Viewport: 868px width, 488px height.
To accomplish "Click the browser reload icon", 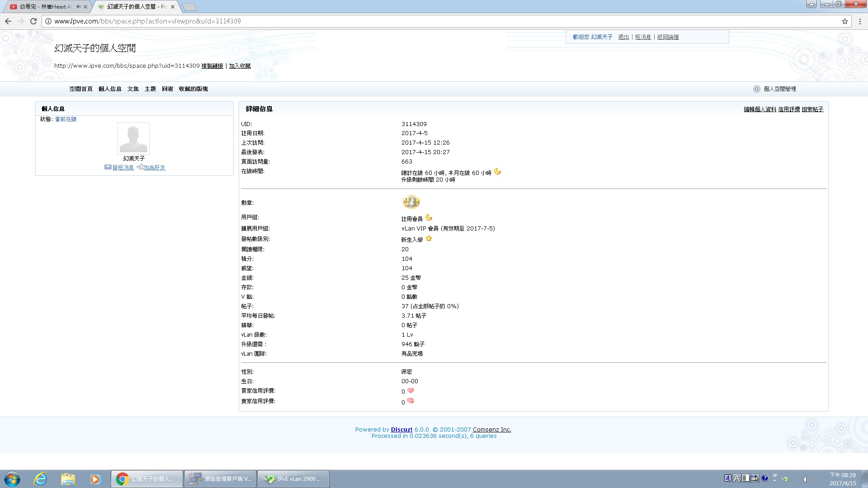I will (x=33, y=21).
